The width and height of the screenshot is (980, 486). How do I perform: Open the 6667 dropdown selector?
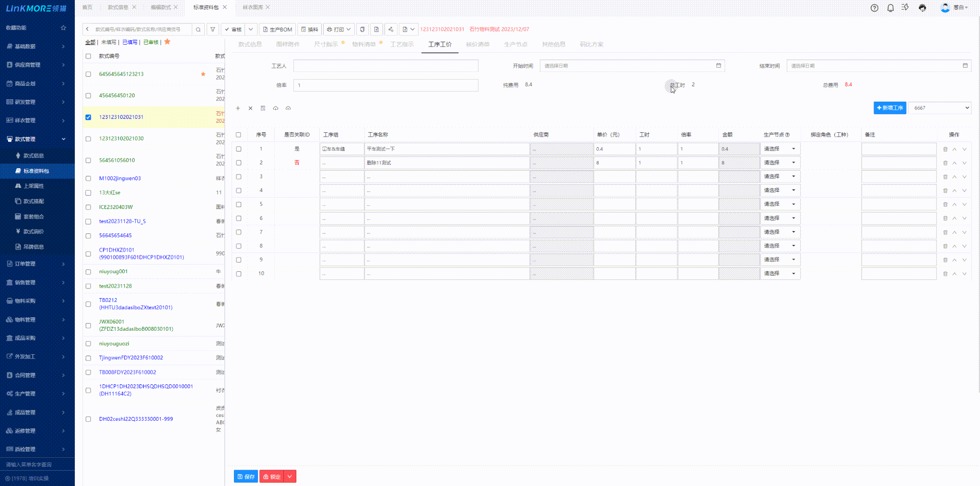[940, 108]
